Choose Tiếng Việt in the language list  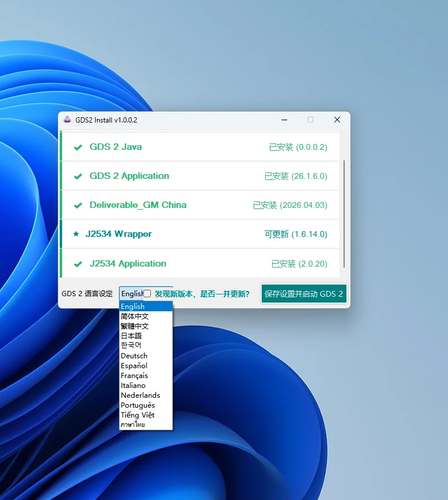click(x=146, y=415)
